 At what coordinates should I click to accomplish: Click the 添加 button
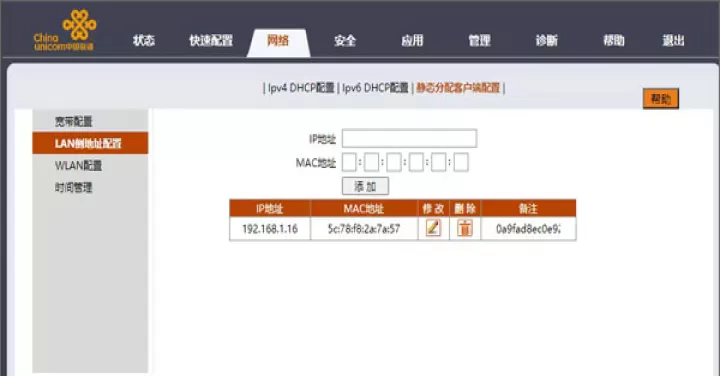[x=366, y=186]
